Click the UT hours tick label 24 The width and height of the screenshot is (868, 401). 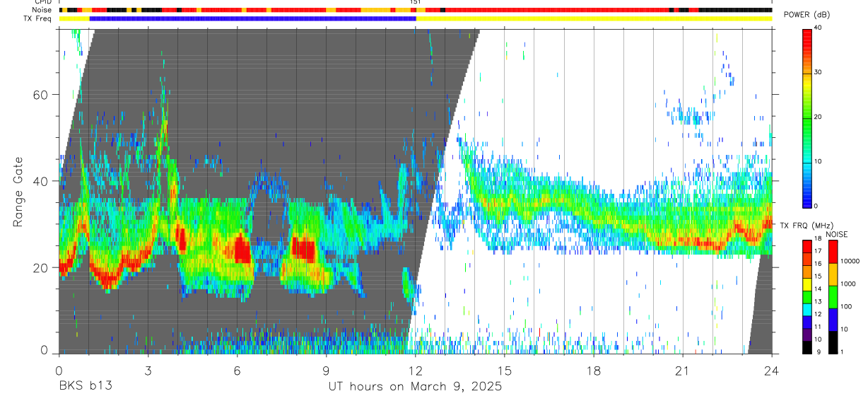point(772,370)
